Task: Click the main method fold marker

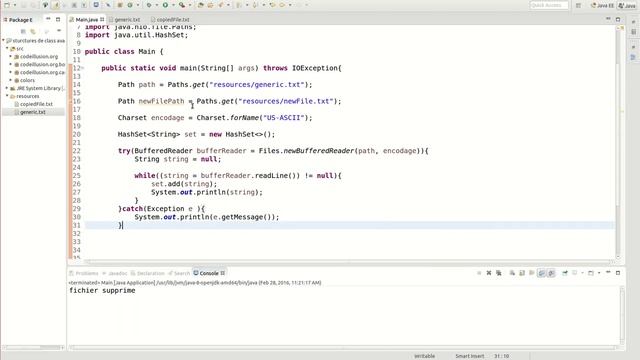Action: [x=82, y=68]
